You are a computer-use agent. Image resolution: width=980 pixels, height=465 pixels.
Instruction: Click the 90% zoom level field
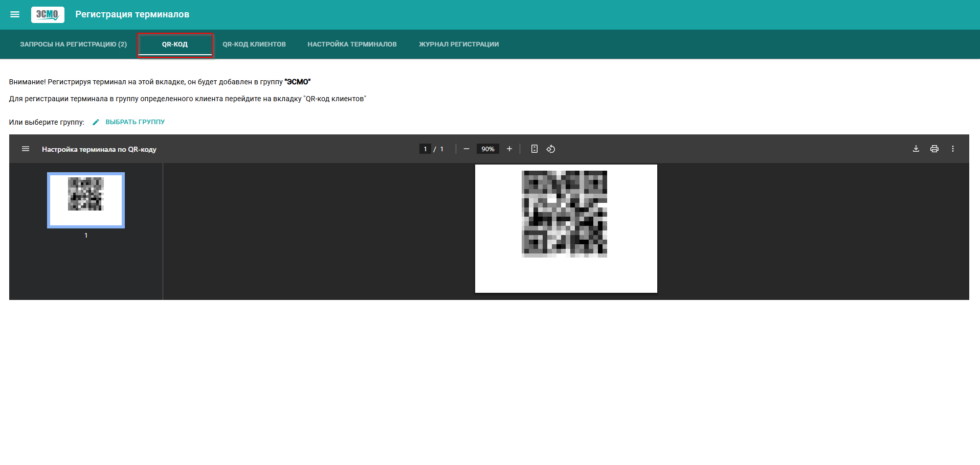[x=488, y=149]
